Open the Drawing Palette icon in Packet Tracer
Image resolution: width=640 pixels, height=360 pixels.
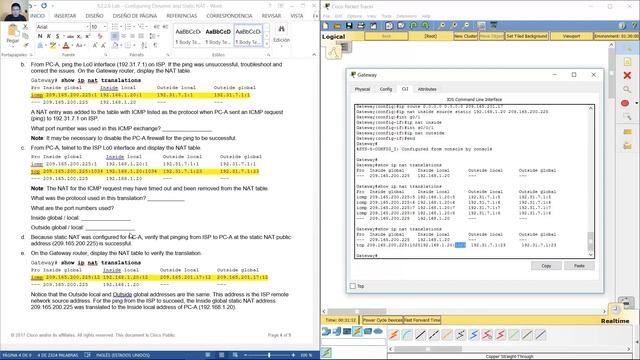tap(481, 26)
